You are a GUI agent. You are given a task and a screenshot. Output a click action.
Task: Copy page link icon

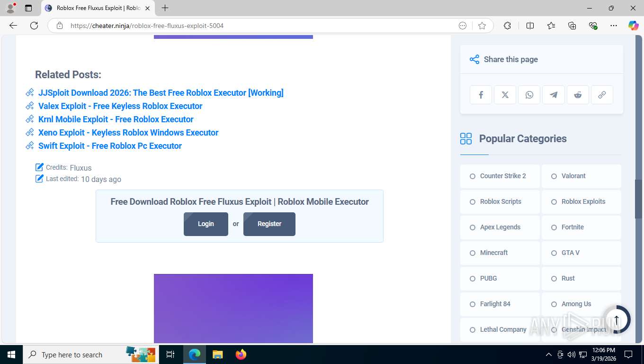602,95
